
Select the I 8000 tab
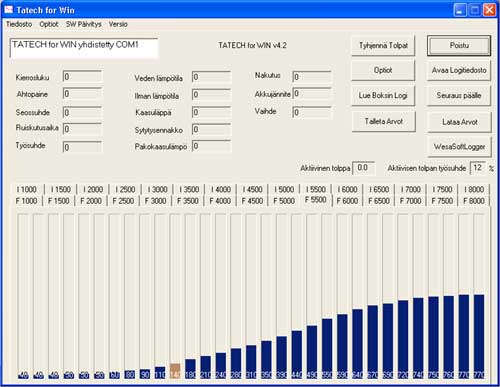click(x=474, y=189)
